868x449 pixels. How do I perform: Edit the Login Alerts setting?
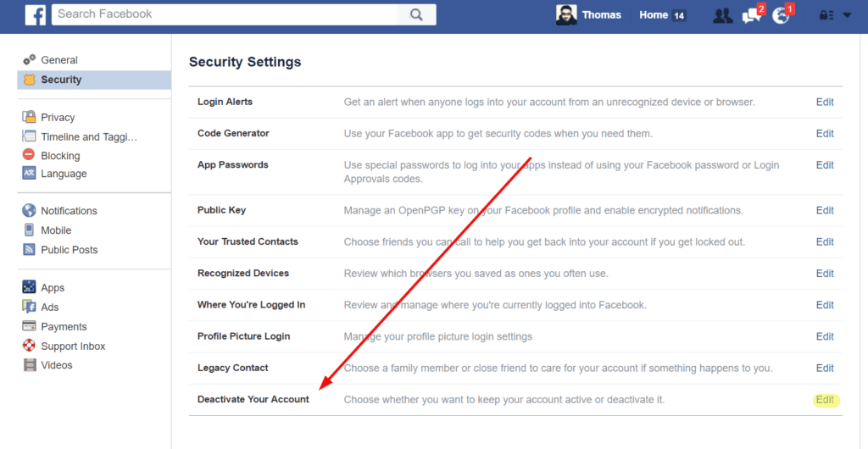click(x=825, y=102)
